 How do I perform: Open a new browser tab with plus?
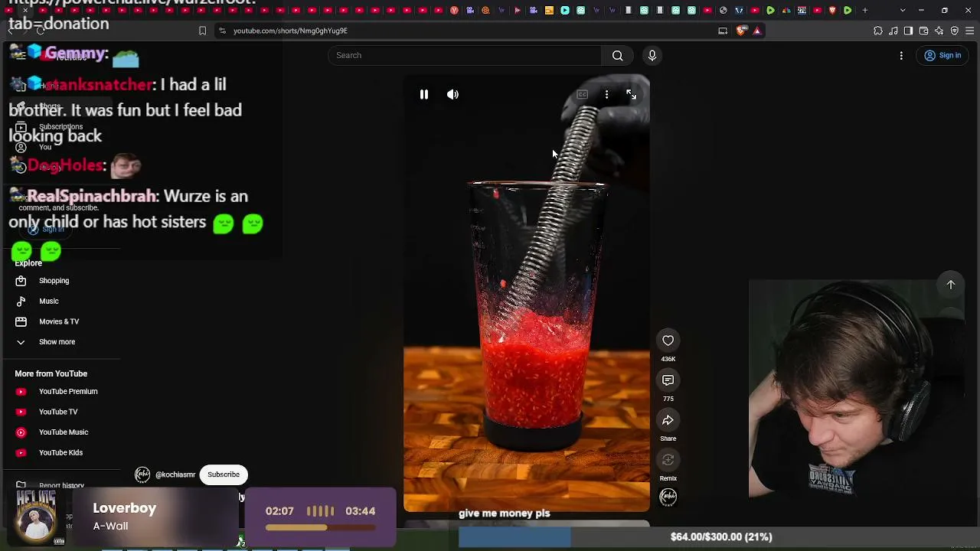[x=865, y=10]
